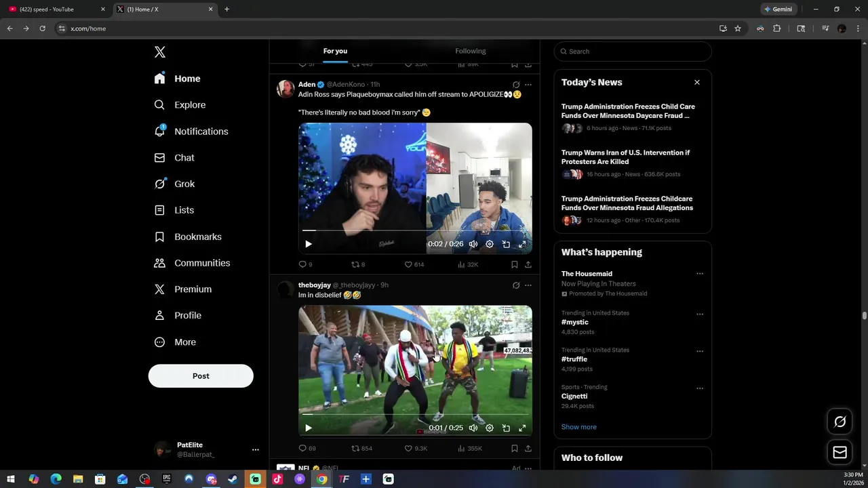Open more options on theboyjay's post
The height and width of the screenshot is (488, 868).
coord(528,285)
